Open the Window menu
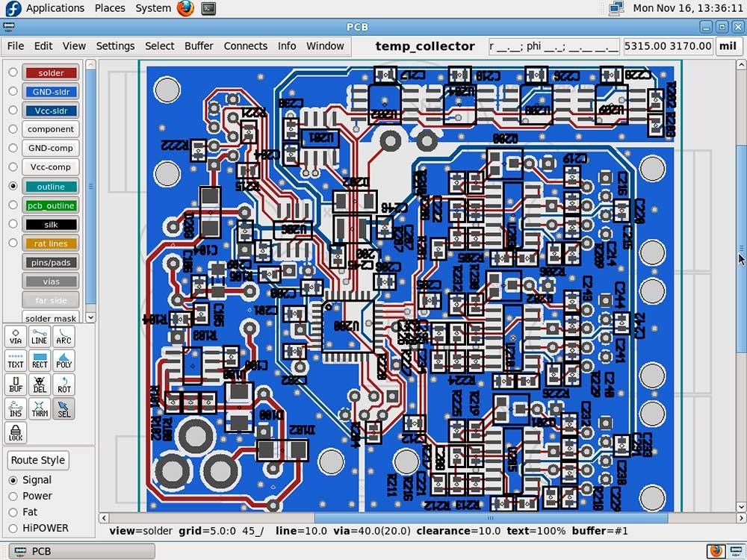This screenshot has height=560, width=747. tap(325, 46)
